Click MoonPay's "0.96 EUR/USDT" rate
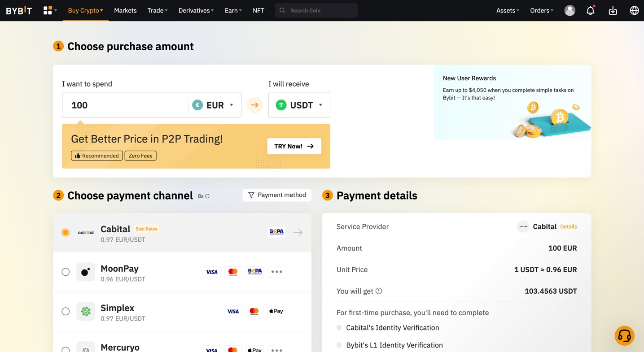Image resolution: width=644 pixels, height=352 pixels. coord(123,279)
